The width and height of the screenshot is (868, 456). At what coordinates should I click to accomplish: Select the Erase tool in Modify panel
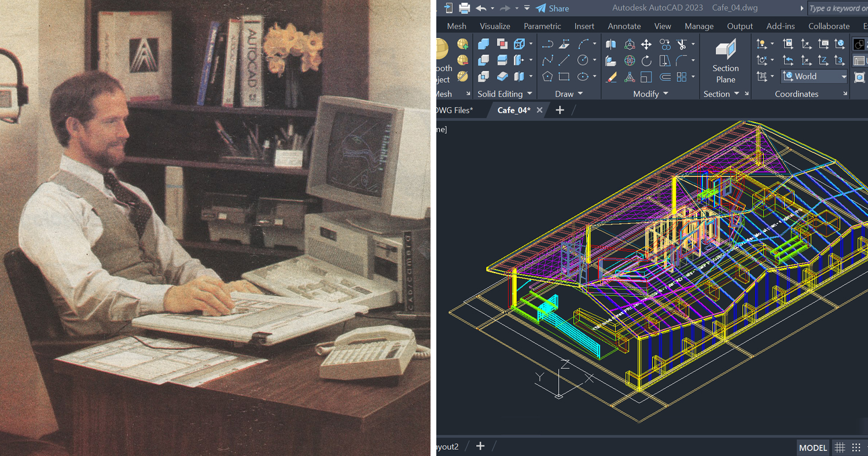coord(611,76)
